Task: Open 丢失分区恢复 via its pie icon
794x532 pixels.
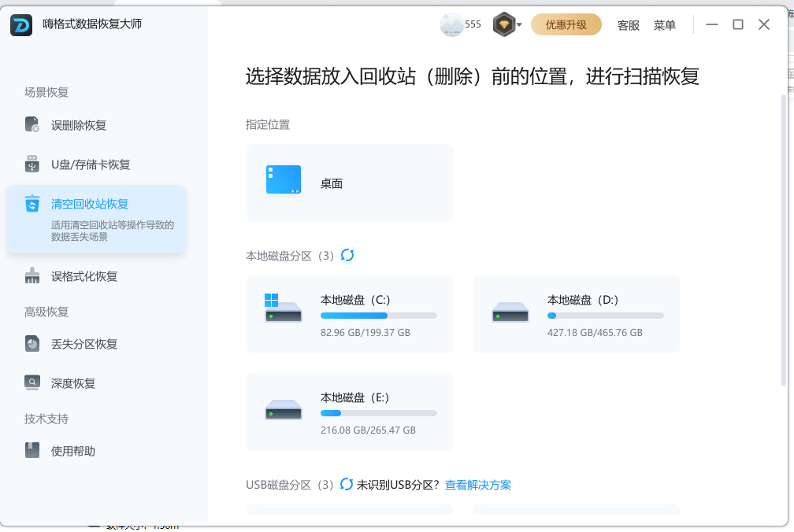Action: [32, 344]
